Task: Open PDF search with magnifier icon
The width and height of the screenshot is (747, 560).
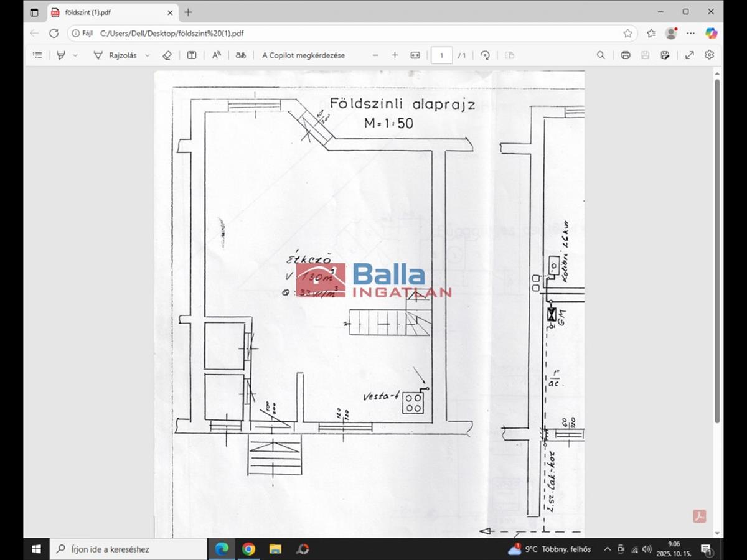Action: [x=601, y=55]
